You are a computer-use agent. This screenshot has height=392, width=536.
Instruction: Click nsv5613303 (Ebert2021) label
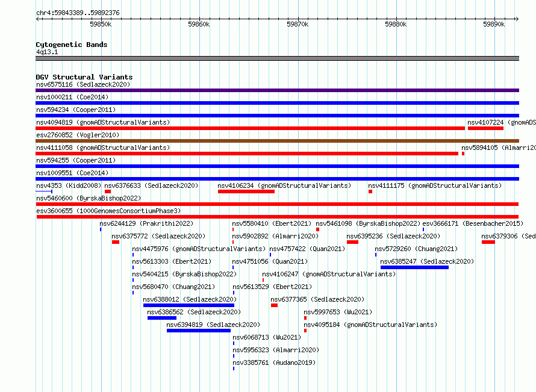[172, 261]
